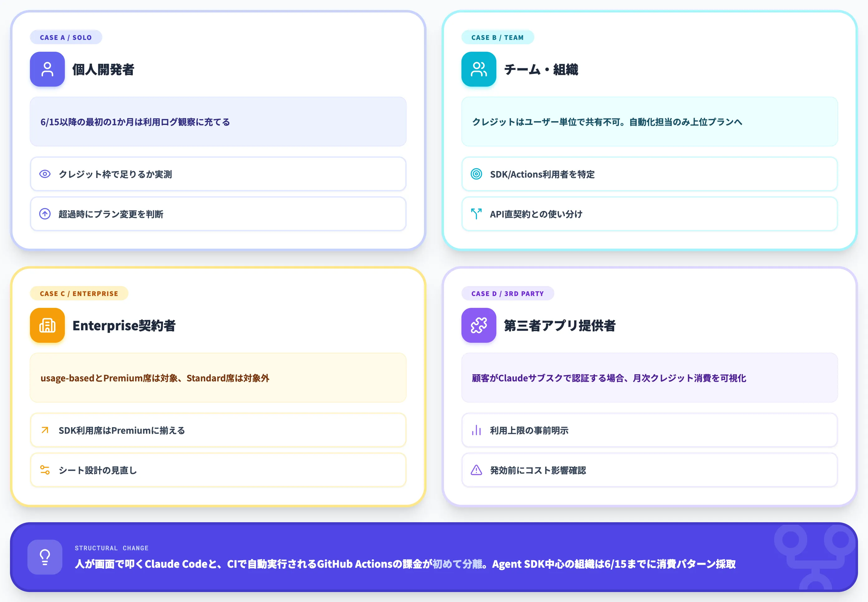This screenshot has height=602, width=868.
Task: Click the team users icon beside チーム・組織
Action: pos(479,69)
